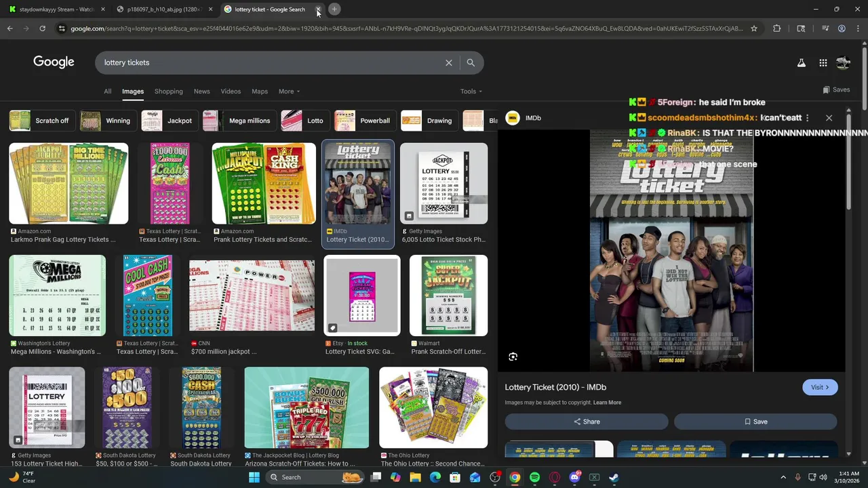868x488 pixels.
Task: Click in the lottery tickets search field
Action: [x=271, y=62]
